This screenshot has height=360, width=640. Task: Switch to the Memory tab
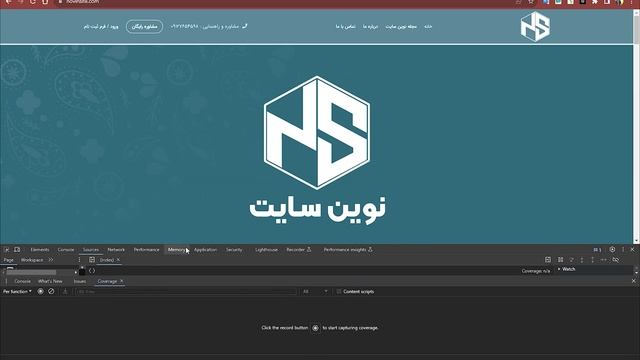point(176,250)
